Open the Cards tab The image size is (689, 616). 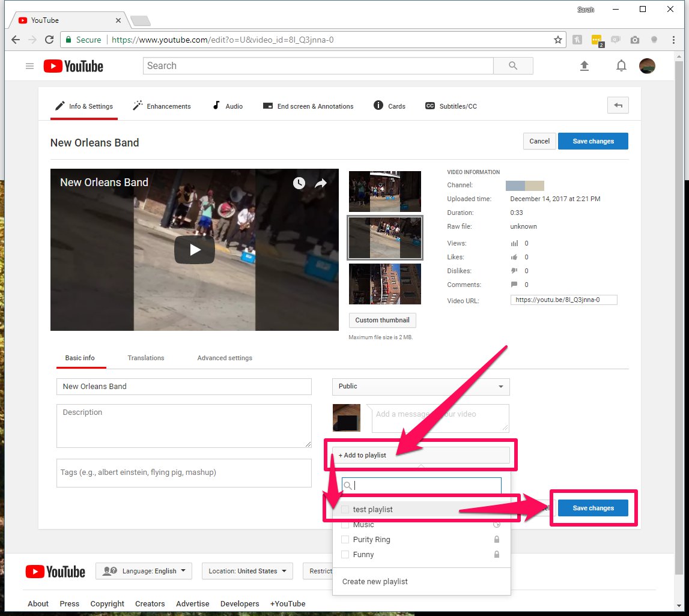(390, 106)
